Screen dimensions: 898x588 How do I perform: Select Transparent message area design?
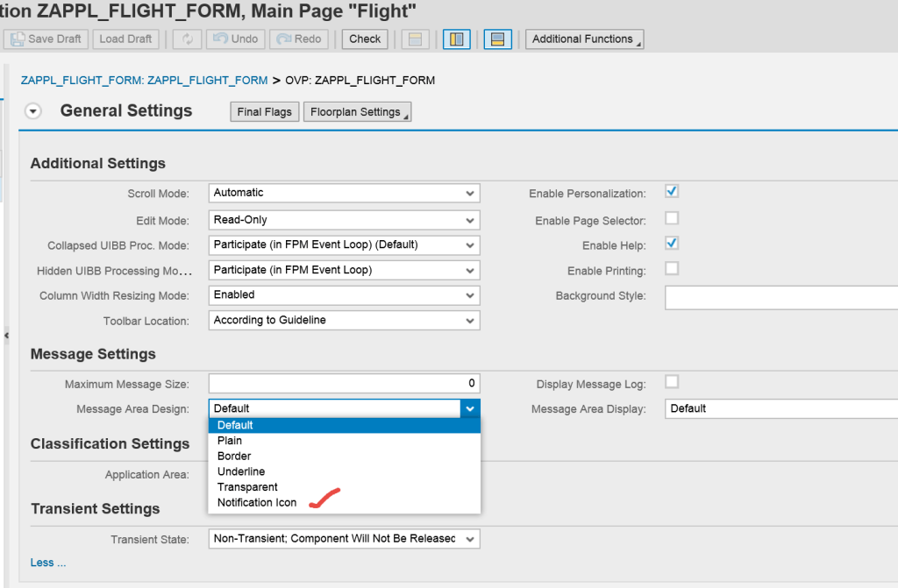coord(344,486)
